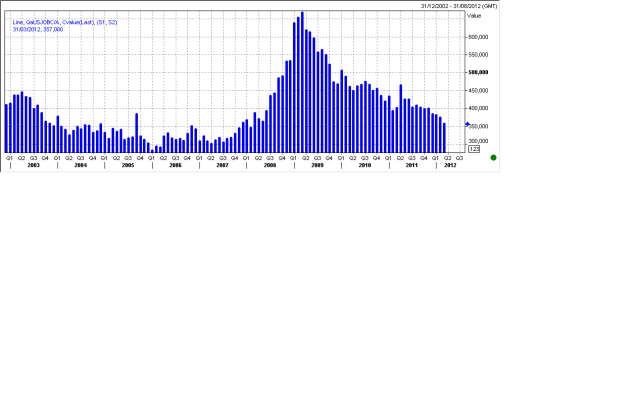Click the 123 box below the value axis

[474, 149]
